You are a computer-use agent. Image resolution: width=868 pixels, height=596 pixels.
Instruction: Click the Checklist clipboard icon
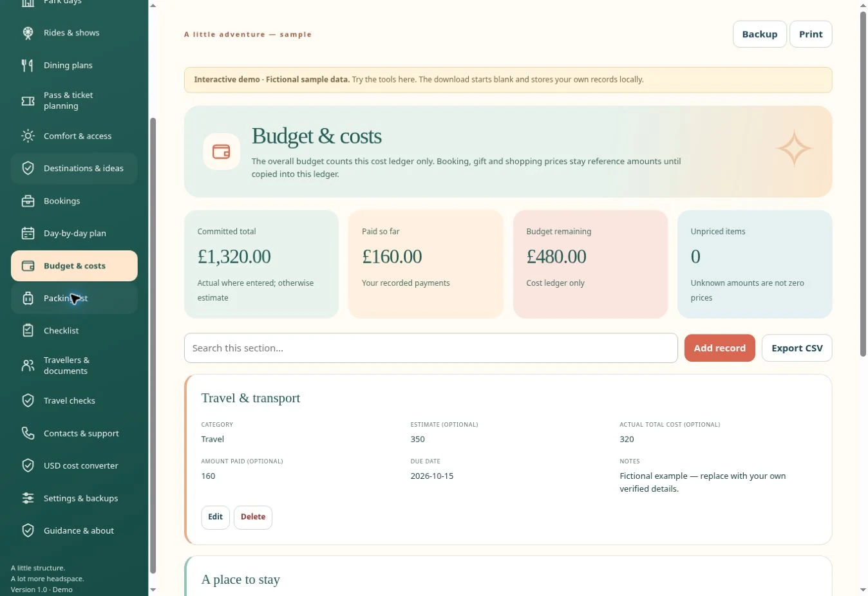(x=28, y=330)
